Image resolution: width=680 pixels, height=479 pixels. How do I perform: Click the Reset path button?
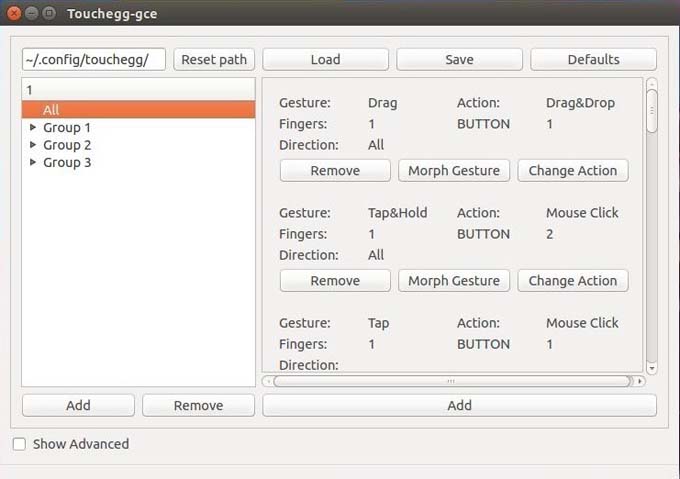click(x=214, y=59)
